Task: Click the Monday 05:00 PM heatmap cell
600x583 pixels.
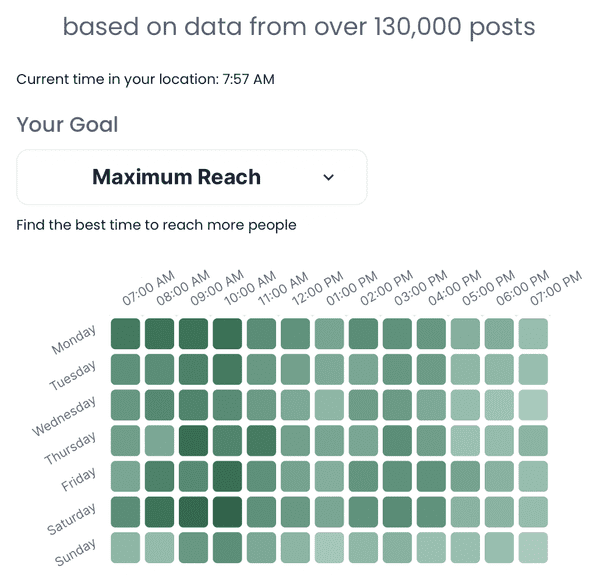Action: [465, 333]
